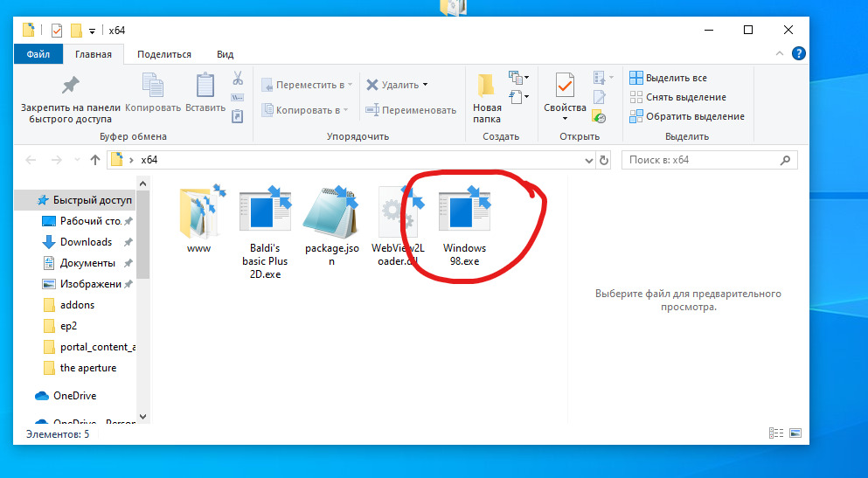Create a Новая папка
Screen dimensions: 868x478
tap(487, 98)
